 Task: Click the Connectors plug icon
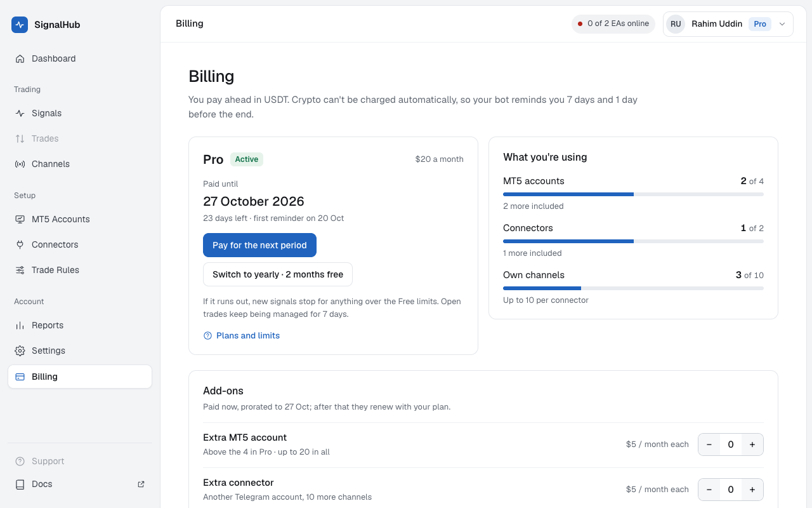pyautogui.click(x=20, y=244)
